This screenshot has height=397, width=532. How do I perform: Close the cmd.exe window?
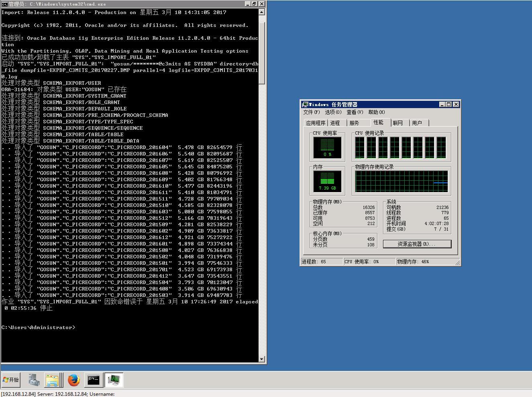(262, 4)
